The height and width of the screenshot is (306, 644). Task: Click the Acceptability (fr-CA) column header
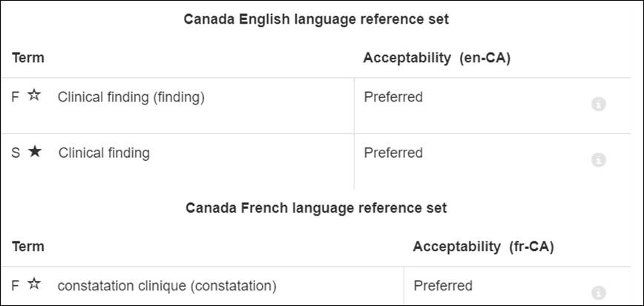coord(483,247)
